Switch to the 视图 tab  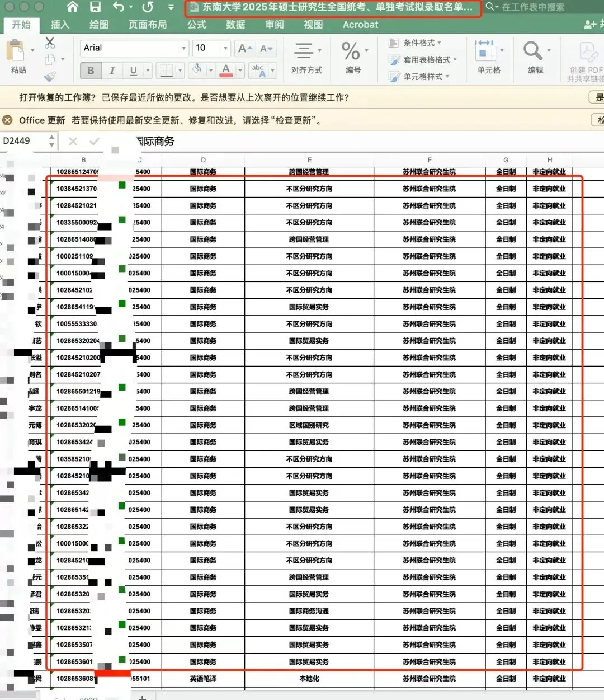313,25
